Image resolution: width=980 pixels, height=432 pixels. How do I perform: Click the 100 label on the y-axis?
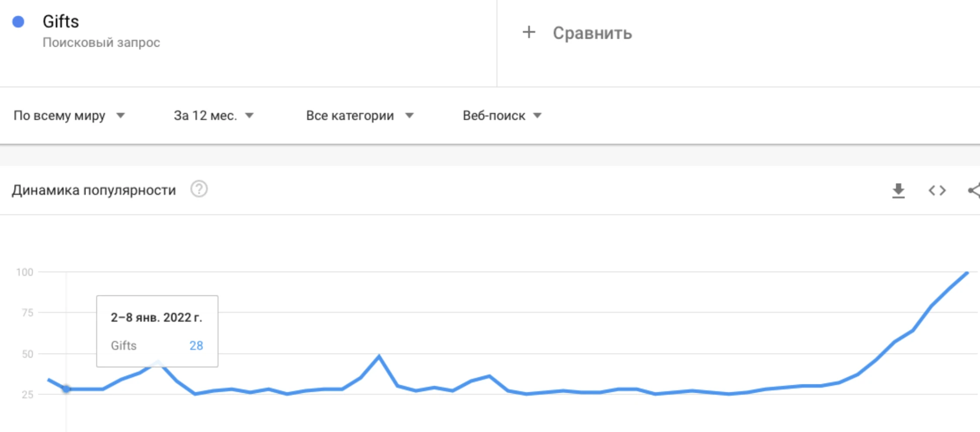coord(24,272)
